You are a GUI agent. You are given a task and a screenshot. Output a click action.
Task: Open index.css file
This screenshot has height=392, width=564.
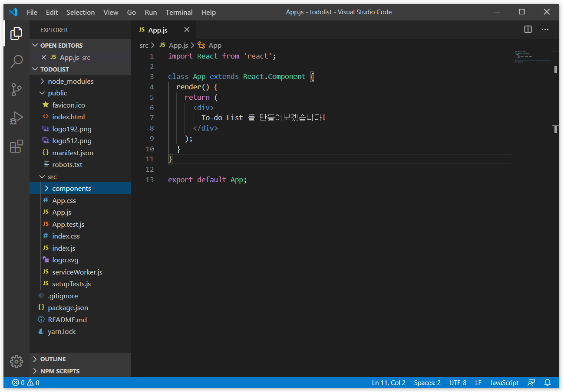[80, 236]
